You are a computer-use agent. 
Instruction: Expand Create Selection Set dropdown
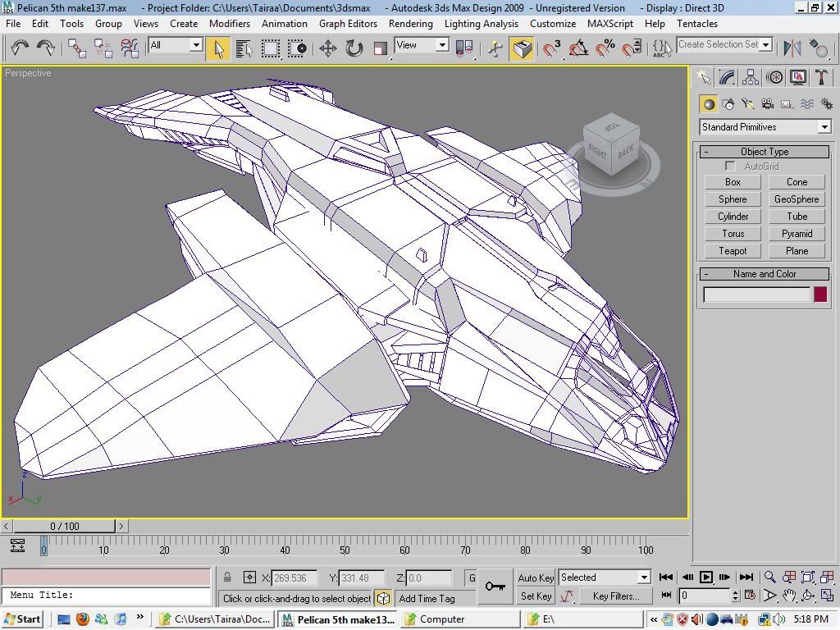[766, 44]
